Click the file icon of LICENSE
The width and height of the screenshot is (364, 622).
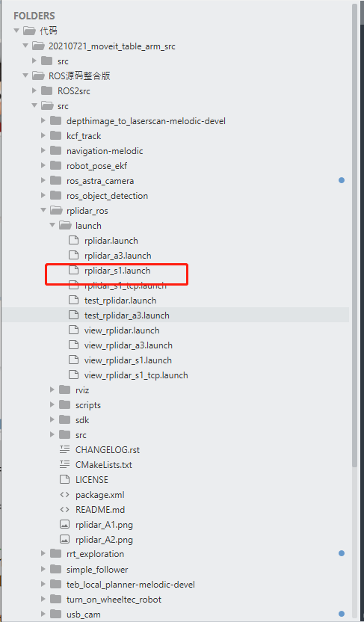pos(64,480)
